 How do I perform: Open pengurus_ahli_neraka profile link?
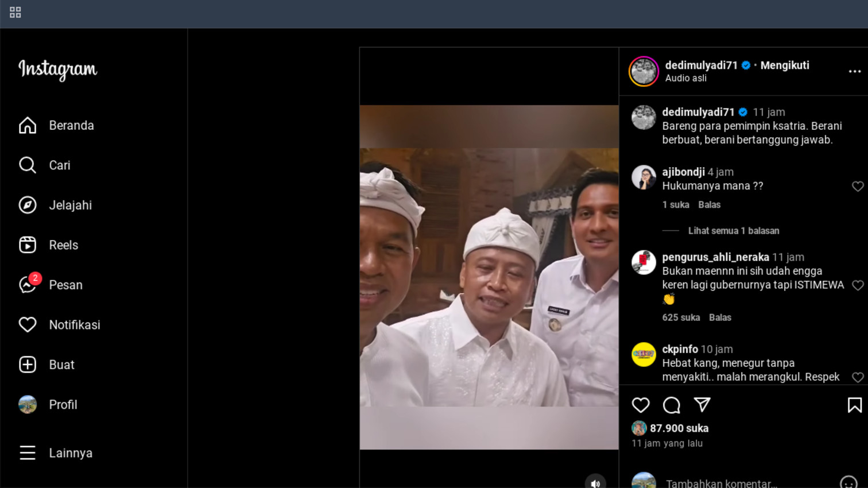[x=715, y=257]
